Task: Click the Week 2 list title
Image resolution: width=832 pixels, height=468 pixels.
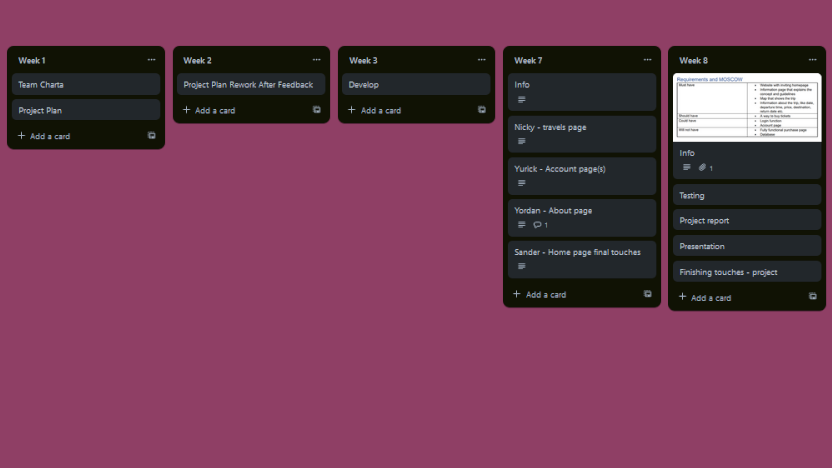Action: pos(197,60)
